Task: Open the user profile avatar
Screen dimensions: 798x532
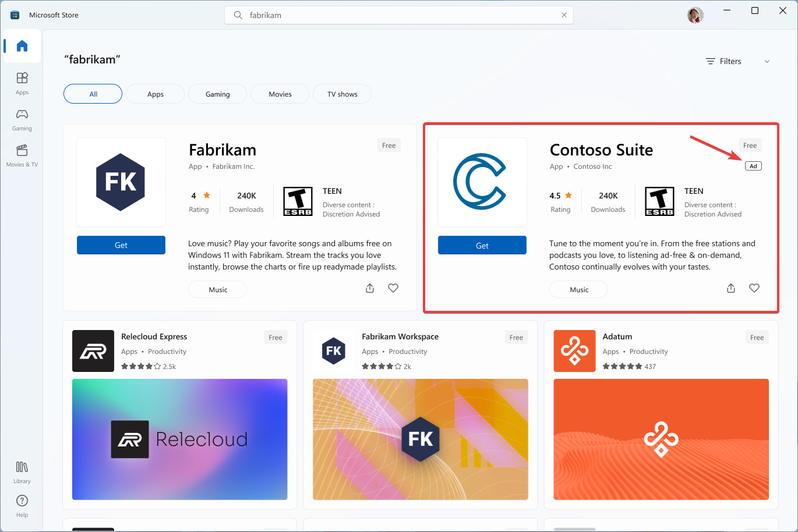Action: (695, 15)
